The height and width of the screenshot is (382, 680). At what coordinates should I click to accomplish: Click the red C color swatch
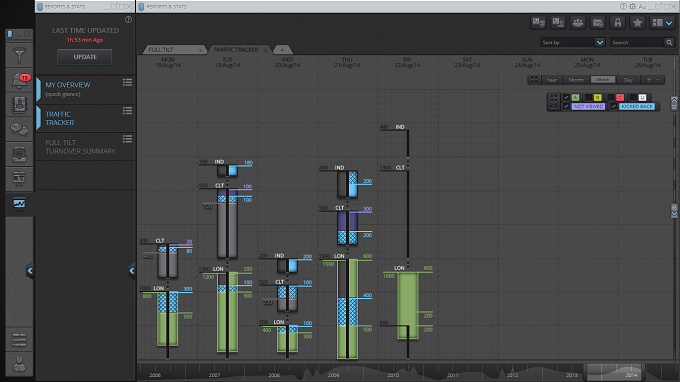[620, 98]
